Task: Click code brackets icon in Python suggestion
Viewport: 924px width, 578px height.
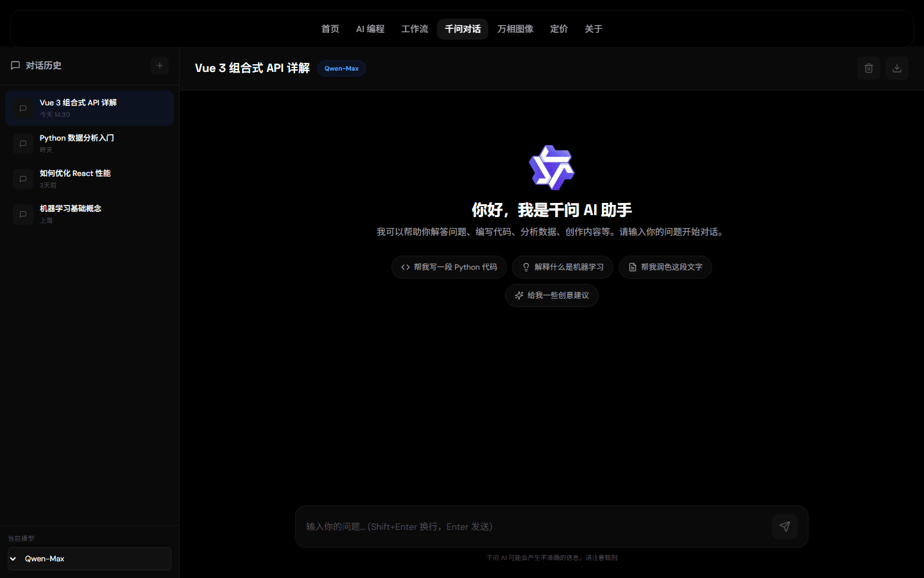Action: pos(406,267)
